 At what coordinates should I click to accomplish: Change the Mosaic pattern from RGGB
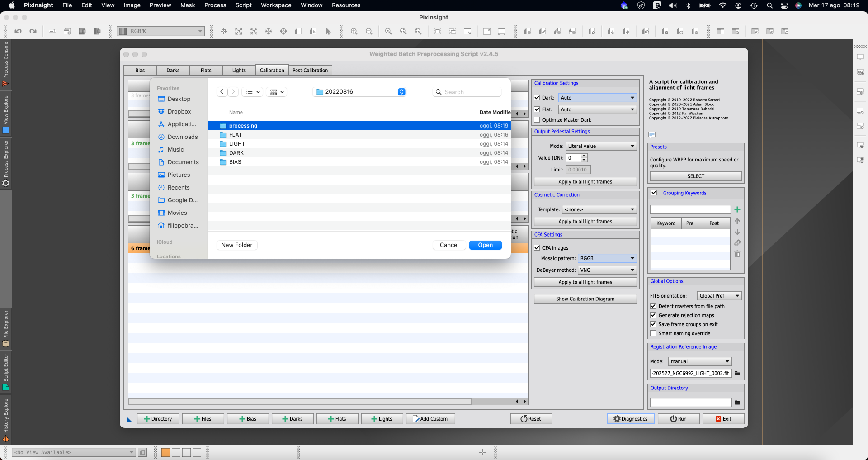pos(632,258)
